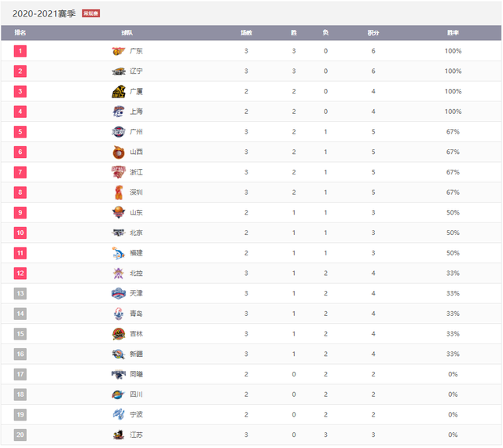Click the 广东 team logo
This screenshot has height=448, width=503.
point(119,51)
